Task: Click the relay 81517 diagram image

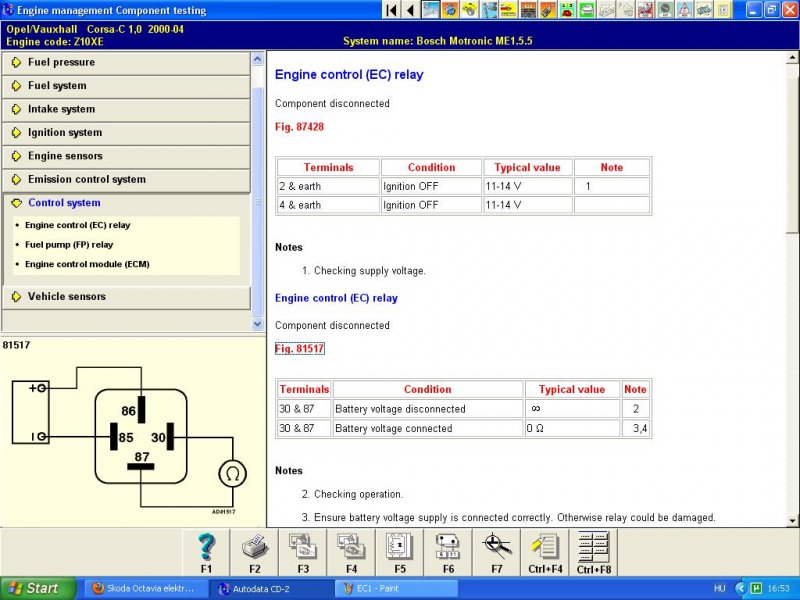Action: (x=130, y=439)
